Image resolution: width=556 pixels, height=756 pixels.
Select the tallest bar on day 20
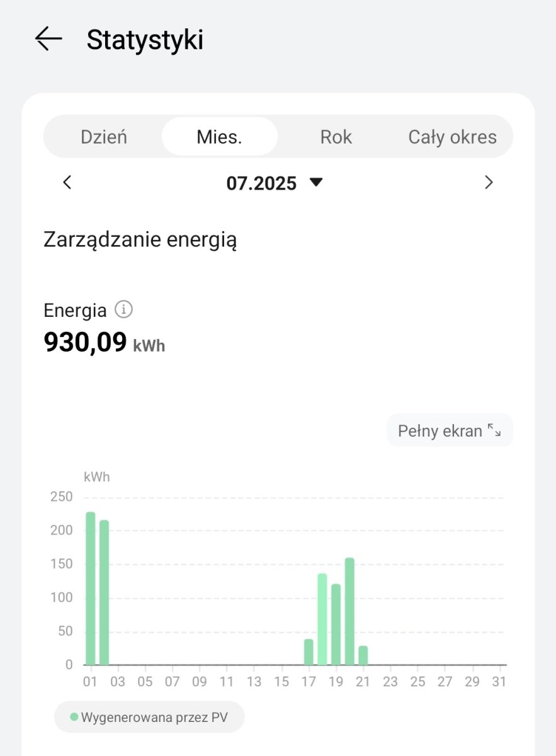(350, 612)
